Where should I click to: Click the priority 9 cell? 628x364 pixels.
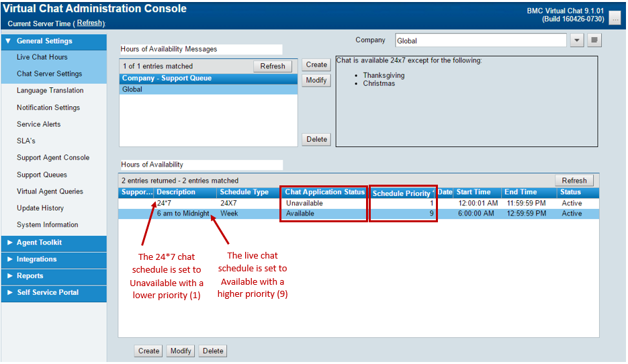click(x=431, y=214)
